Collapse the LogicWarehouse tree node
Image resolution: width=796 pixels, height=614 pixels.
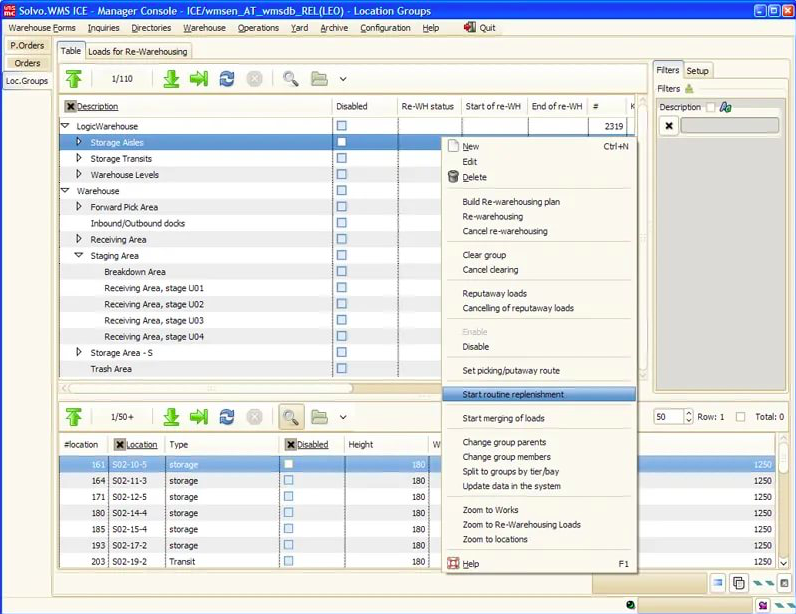65,127
